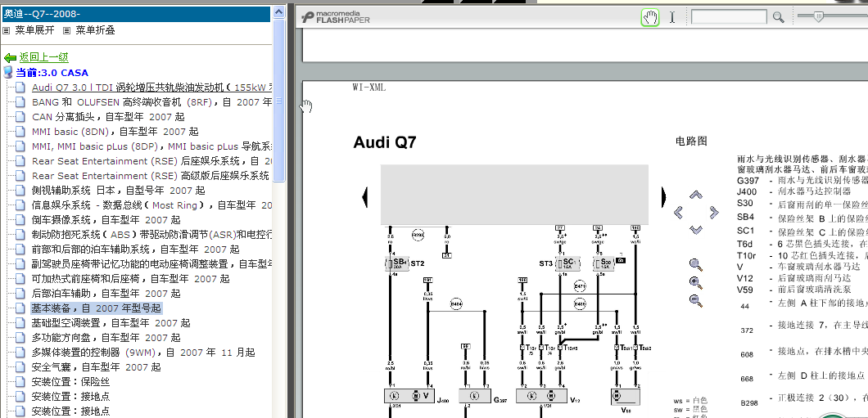Click document icon next to MMI basic (8DN)
This screenshot has width=868, height=418.
(x=20, y=132)
